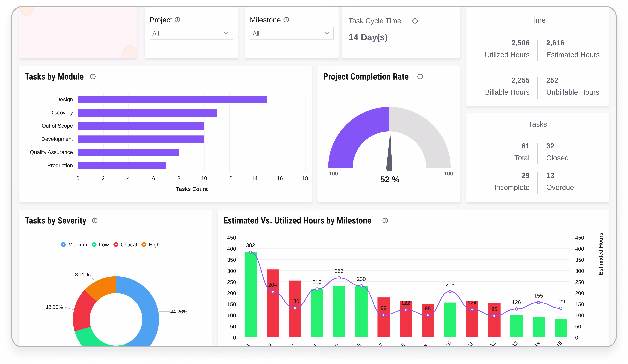Click the 252 Unbillable Hours value

coord(552,80)
